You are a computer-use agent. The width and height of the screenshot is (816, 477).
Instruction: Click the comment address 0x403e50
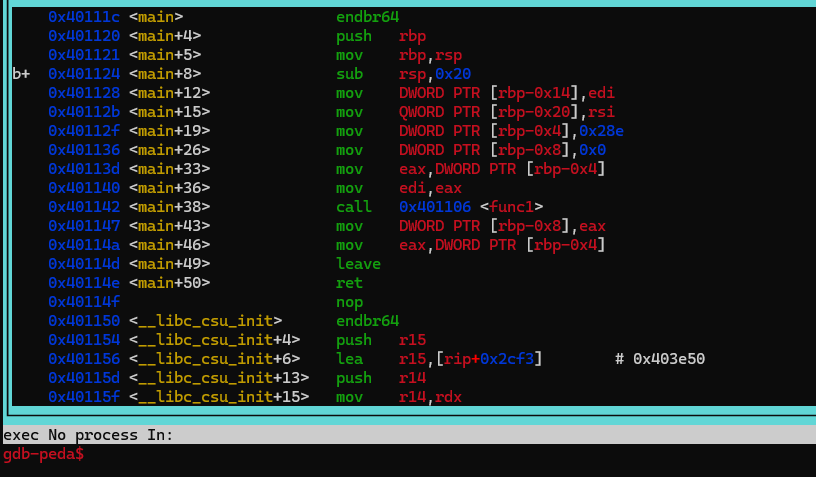pos(669,359)
